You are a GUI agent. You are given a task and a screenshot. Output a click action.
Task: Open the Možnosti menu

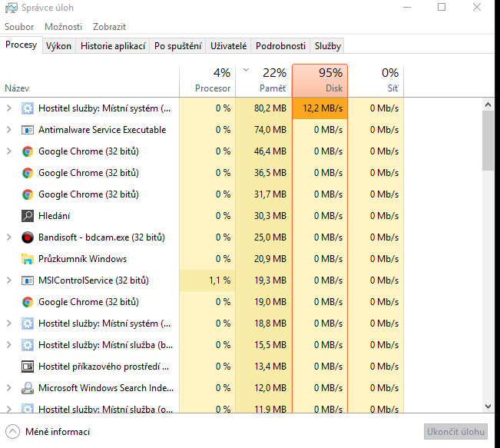63,26
